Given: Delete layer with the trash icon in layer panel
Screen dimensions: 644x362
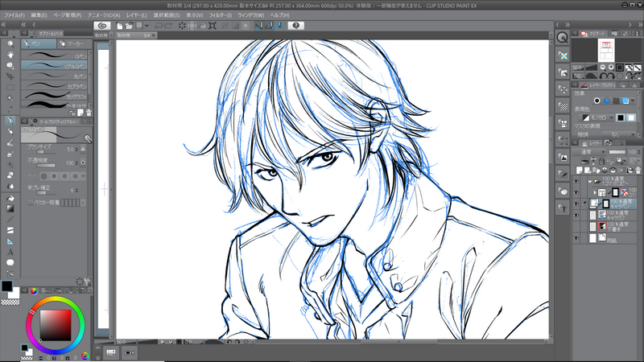Looking at the screenshot, I should click(638, 170).
